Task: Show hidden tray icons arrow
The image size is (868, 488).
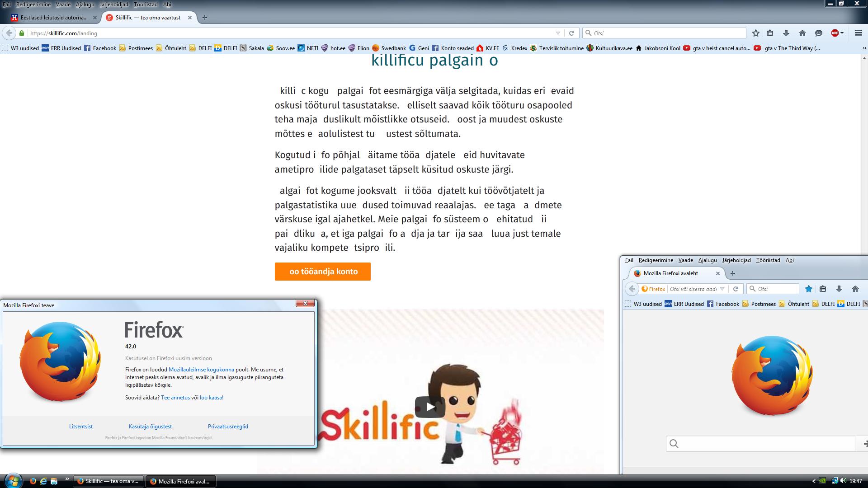Action: point(814,481)
